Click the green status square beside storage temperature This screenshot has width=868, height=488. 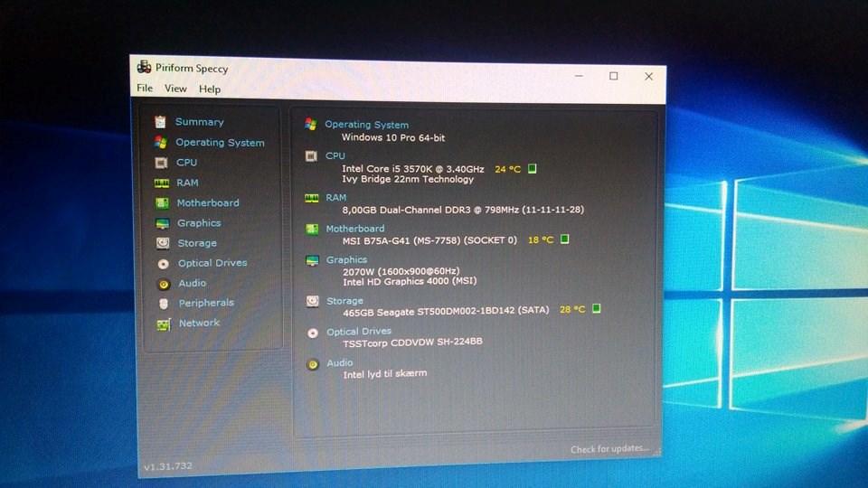tap(596, 308)
